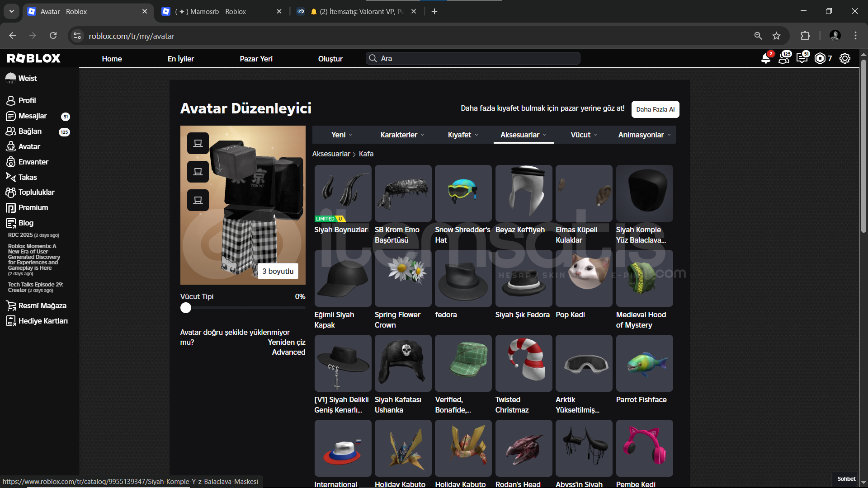Screen dimensions: 868x488
Task: Toggle the 3 boyutlu avatar view
Action: 278,271
